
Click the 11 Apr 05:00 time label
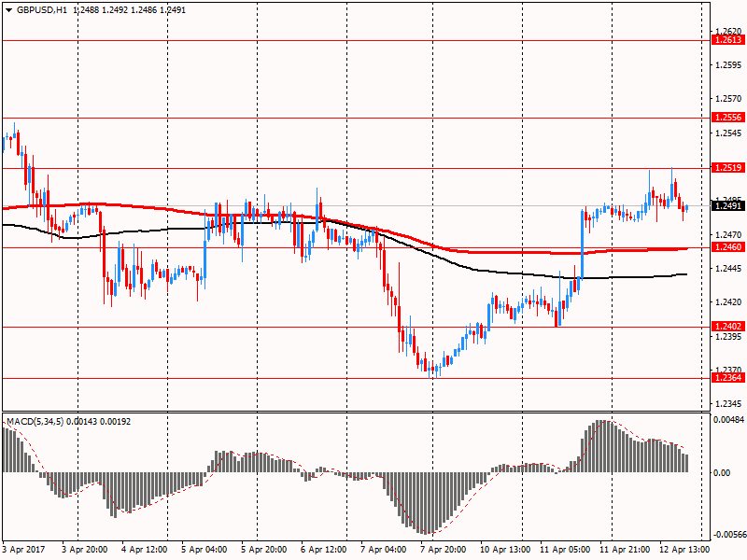[565, 550]
